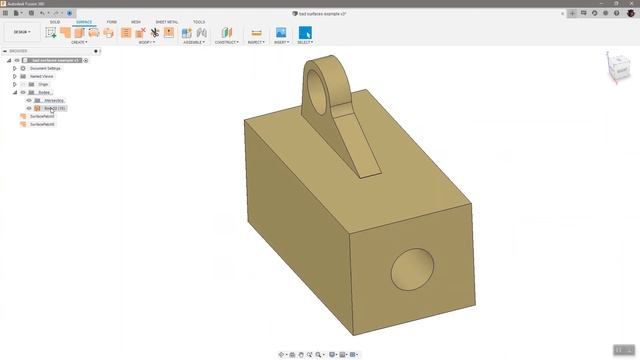
Task: Open the Select dropdown menu
Action: pos(305,42)
